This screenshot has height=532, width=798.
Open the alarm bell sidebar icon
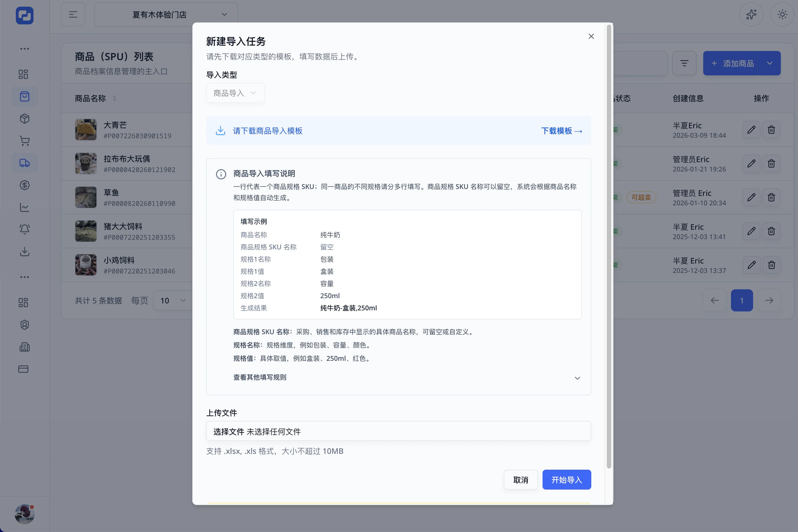click(x=24, y=229)
